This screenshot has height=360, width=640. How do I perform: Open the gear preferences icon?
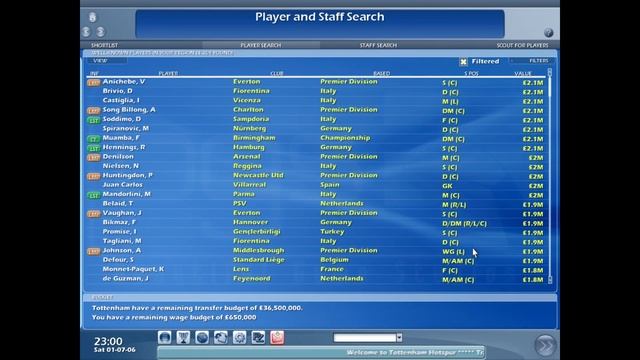[240, 338]
